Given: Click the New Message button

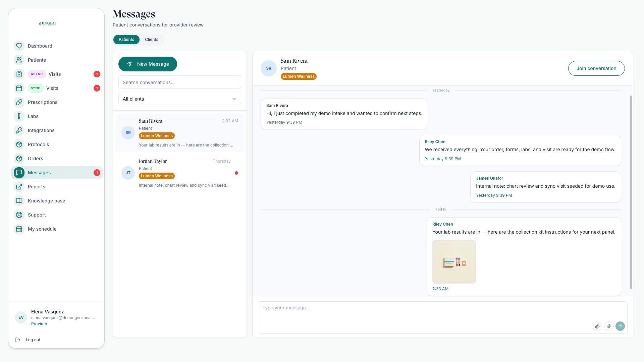Looking at the screenshot, I should click(x=148, y=64).
